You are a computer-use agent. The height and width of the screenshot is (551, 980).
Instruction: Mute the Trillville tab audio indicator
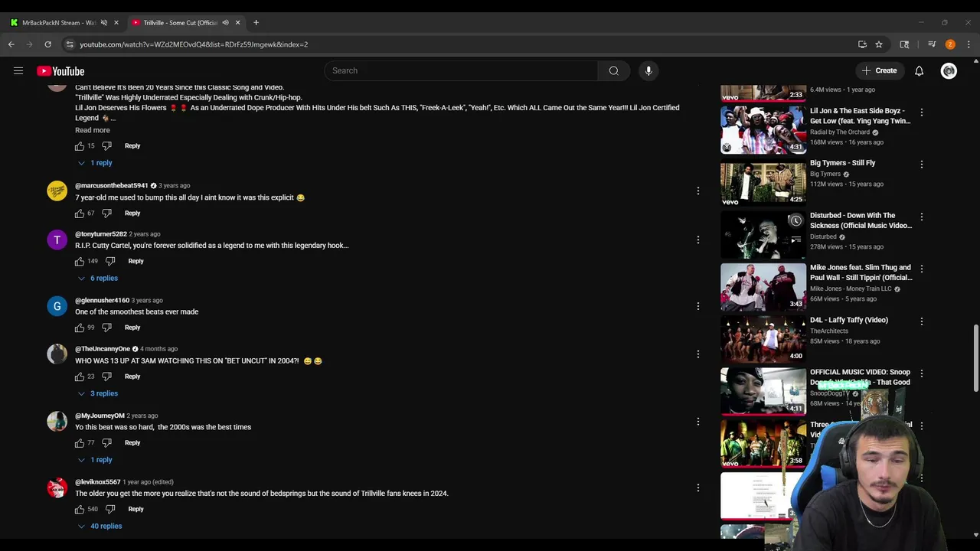(x=225, y=23)
